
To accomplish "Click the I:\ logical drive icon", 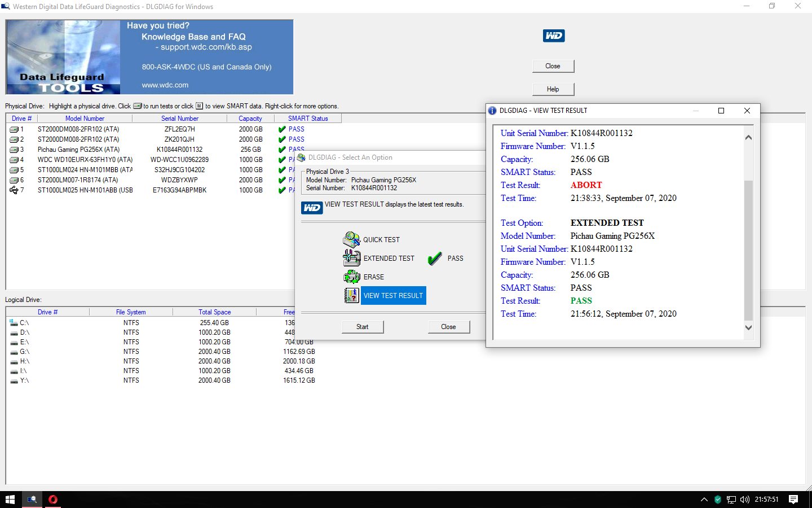I will (14, 371).
